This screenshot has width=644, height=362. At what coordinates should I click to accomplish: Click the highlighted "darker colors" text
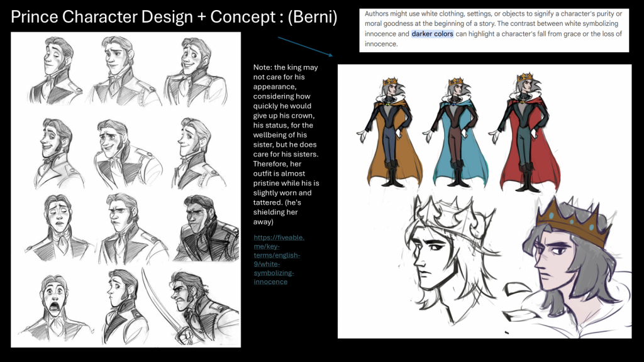(x=432, y=34)
